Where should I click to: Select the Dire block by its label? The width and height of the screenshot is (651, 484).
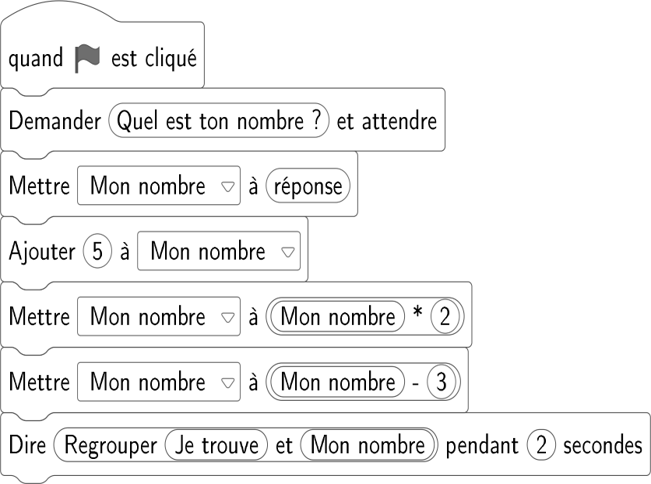click(27, 446)
